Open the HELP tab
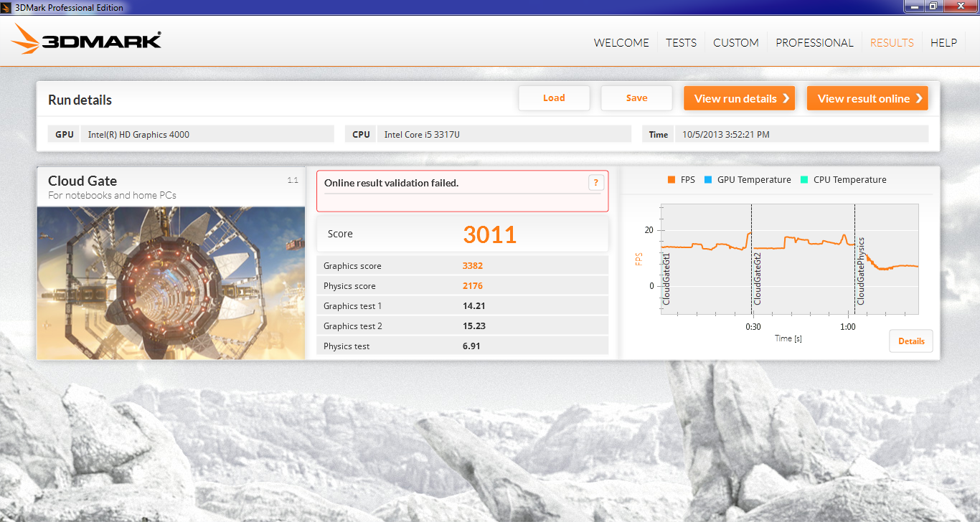Screen dimensions: 980x522 pyautogui.click(x=943, y=42)
